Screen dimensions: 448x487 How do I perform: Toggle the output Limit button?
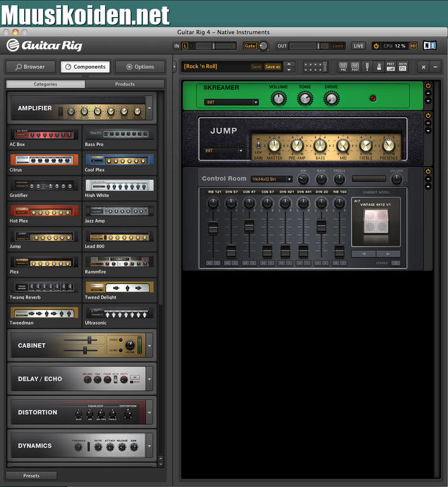pos(338,46)
